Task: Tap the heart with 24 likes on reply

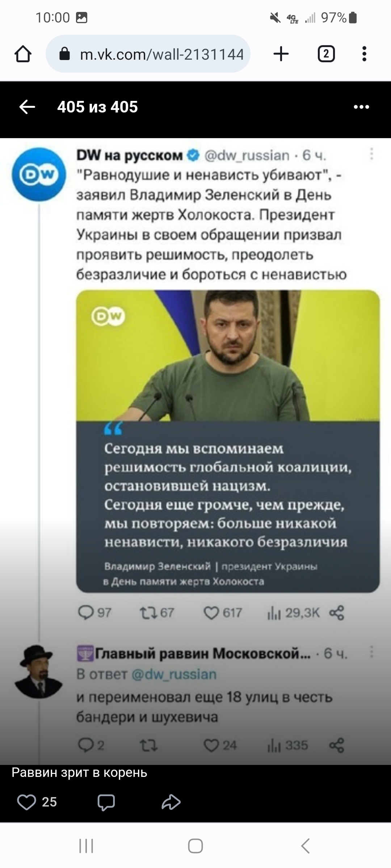Action: 211,745
